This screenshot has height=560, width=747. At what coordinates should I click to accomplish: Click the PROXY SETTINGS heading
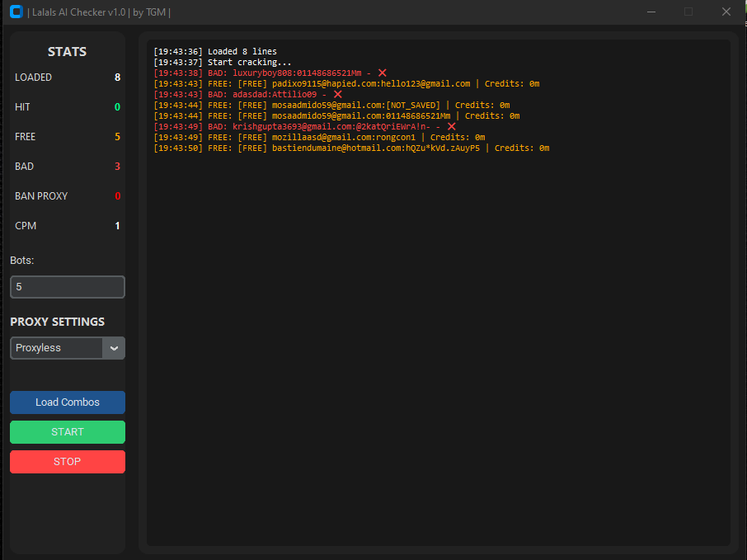tap(57, 322)
